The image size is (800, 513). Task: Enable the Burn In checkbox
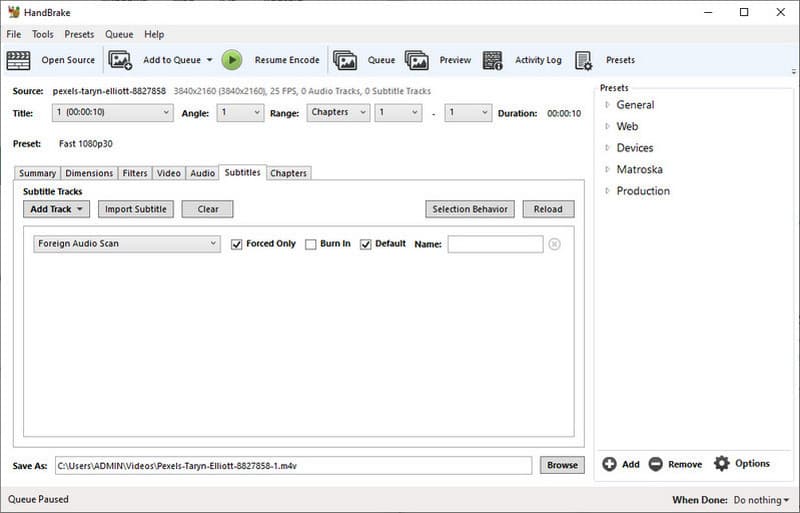(311, 244)
